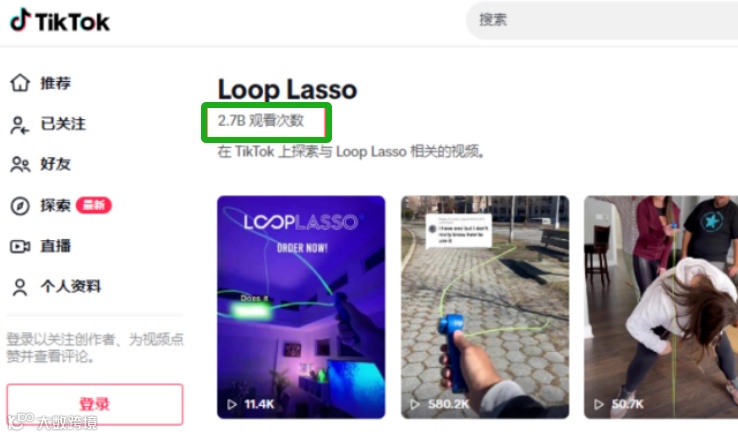This screenshot has width=738, height=437.
Task: Click the home icon beside 推荐
Action: point(20,83)
